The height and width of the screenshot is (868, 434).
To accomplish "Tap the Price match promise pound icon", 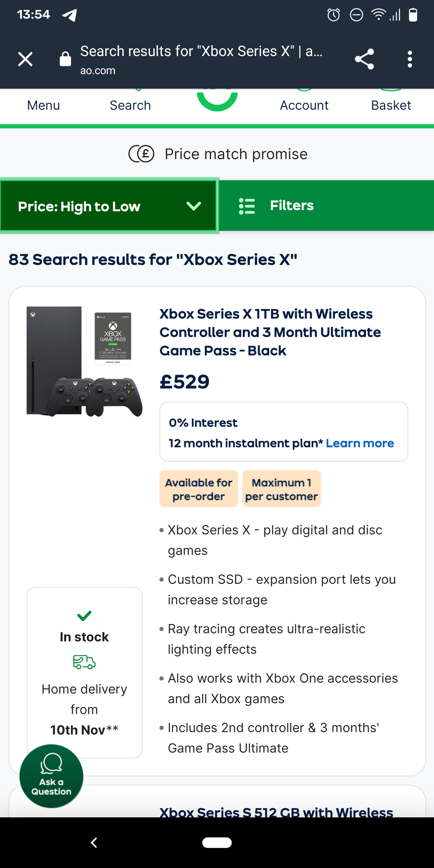I will point(141,154).
